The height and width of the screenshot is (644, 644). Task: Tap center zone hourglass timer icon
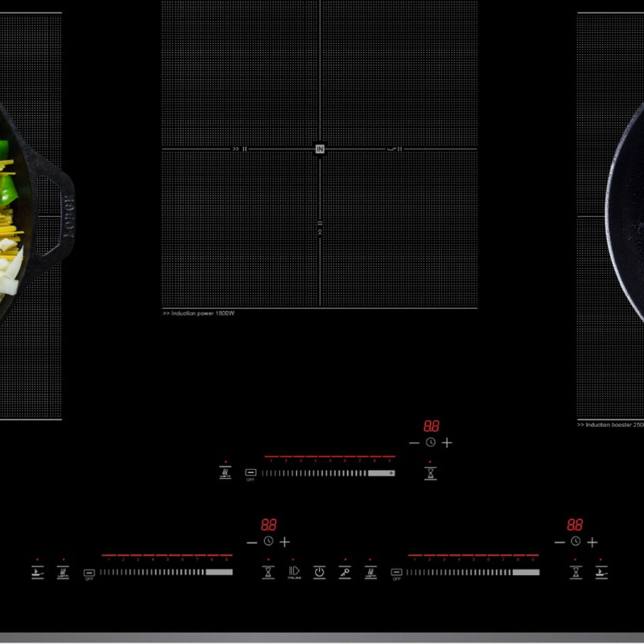pos(430,473)
